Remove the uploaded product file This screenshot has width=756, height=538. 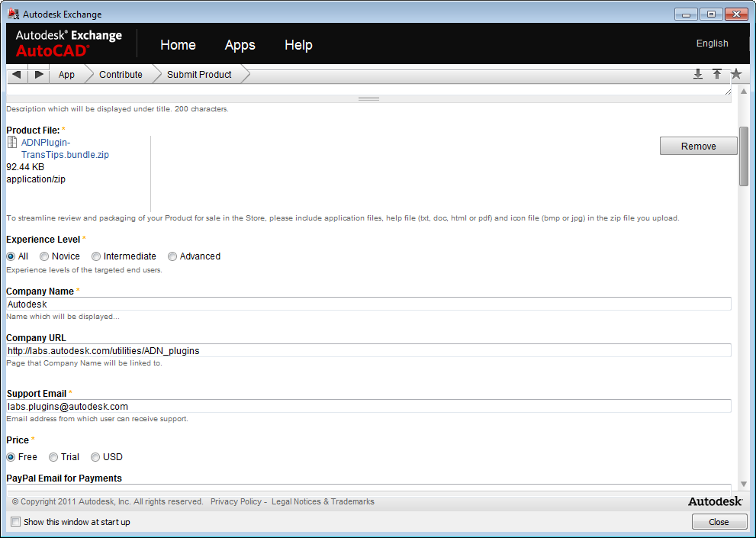point(698,146)
